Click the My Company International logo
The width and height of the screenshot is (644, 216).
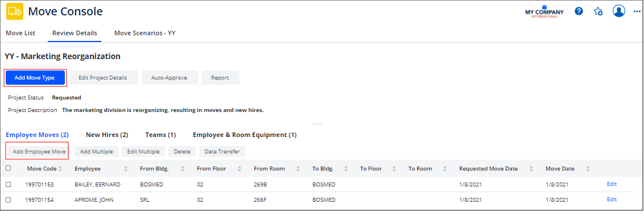click(544, 12)
